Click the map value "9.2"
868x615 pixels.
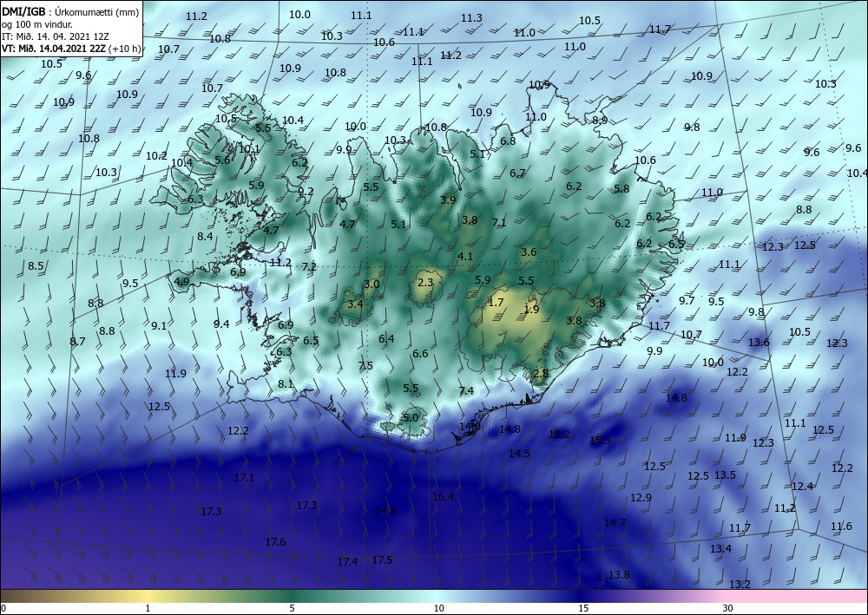pos(306,192)
